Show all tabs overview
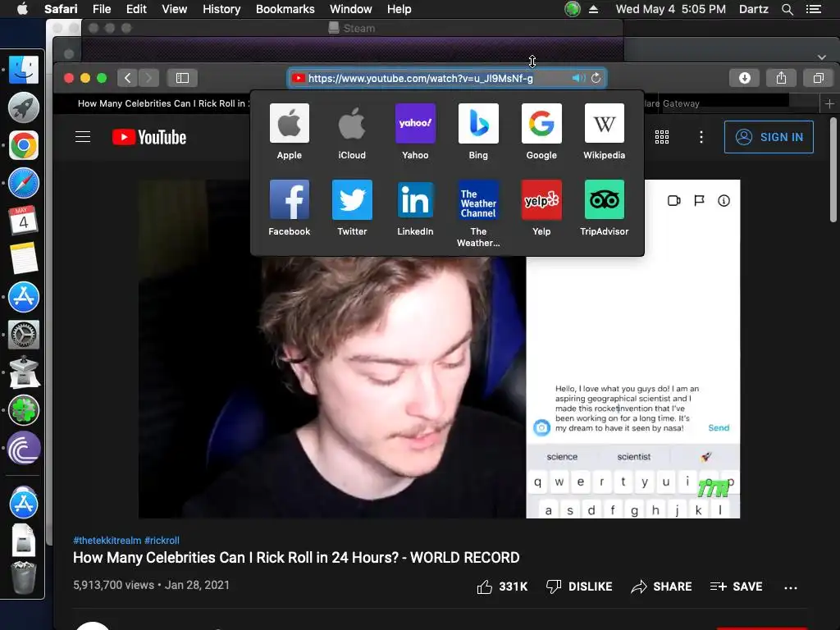The image size is (840, 630). [818, 78]
